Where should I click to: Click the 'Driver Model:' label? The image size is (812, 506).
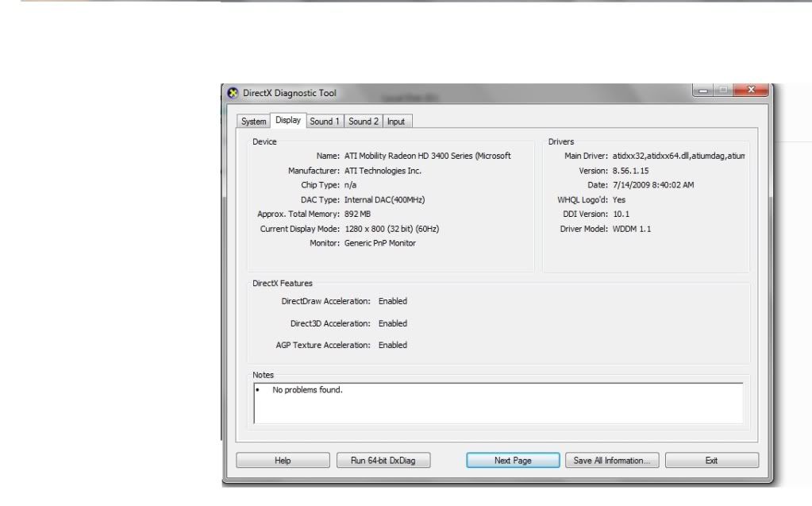[x=583, y=229]
